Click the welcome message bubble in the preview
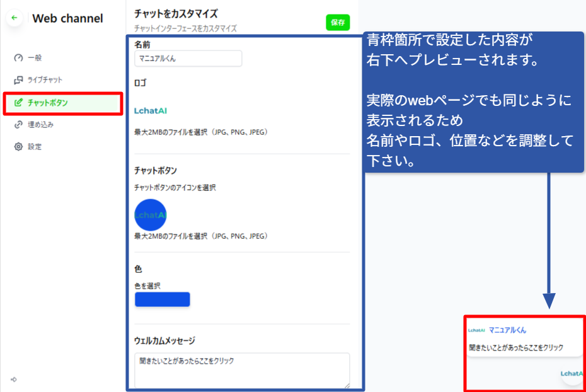 coord(516,347)
